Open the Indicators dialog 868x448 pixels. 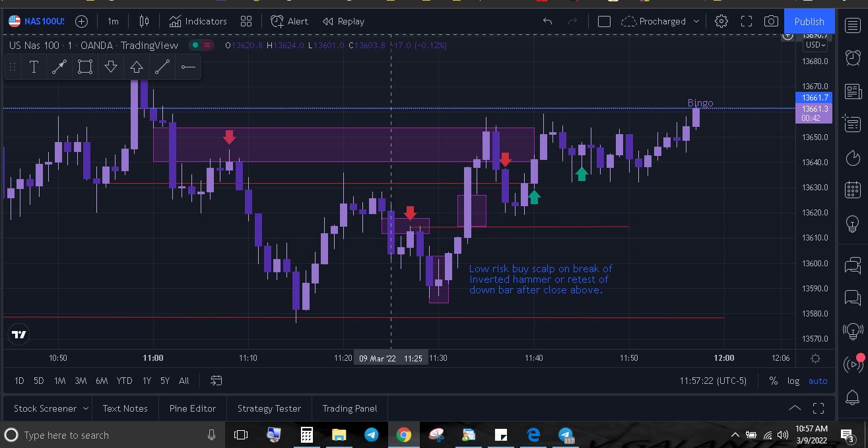click(x=198, y=21)
